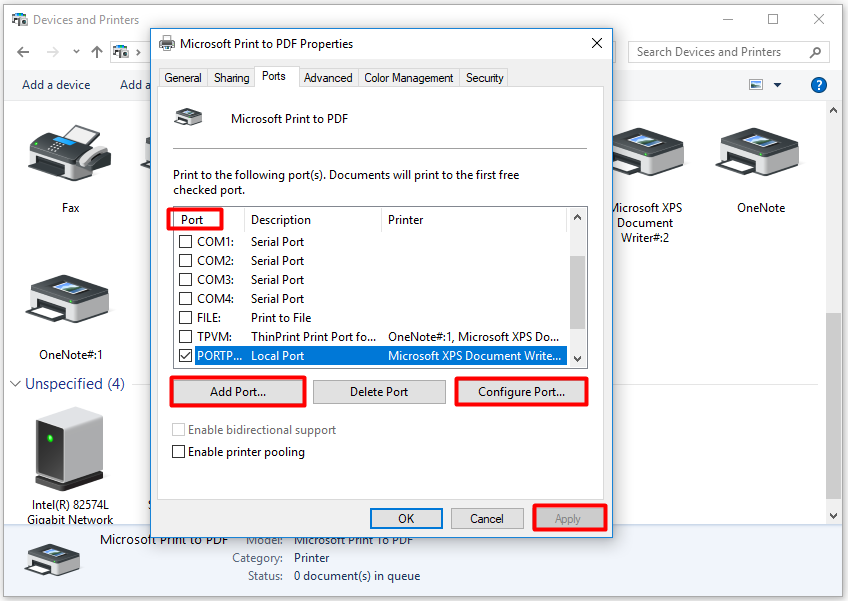Image resolution: width=848 pixels, height=601 pixels.
Task: Click the Help question mark icon
Action: 818,85
